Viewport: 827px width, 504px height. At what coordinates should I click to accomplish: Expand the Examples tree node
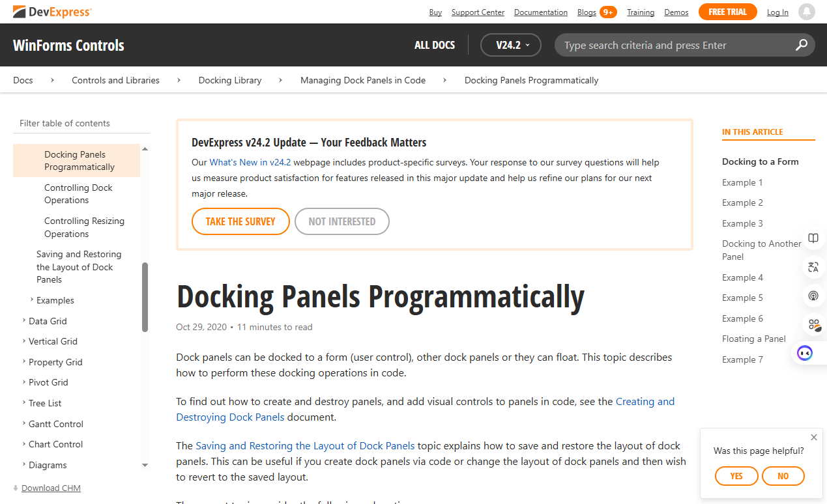(32, 300)
